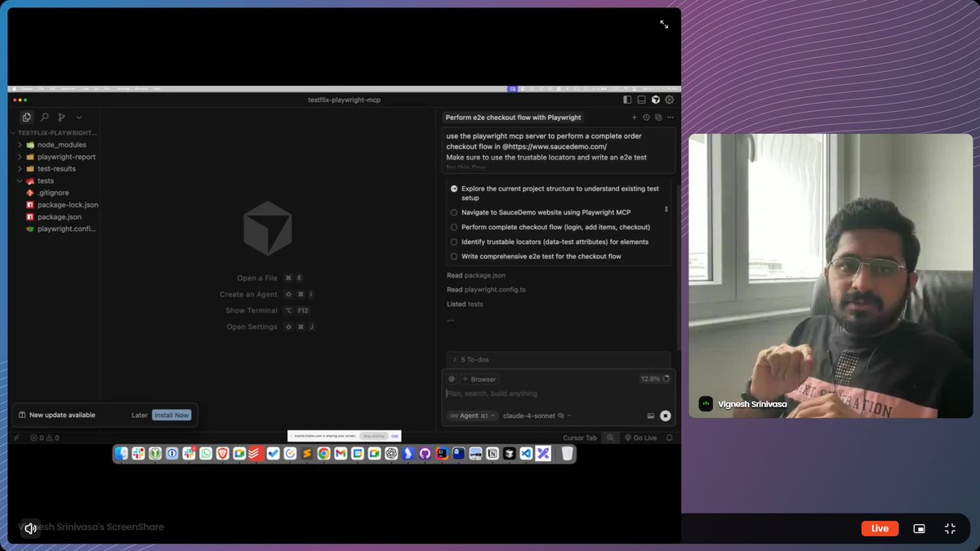Click Cursor Tab in status bar
The height and width of the screenshot is (551, 980).
580,438
